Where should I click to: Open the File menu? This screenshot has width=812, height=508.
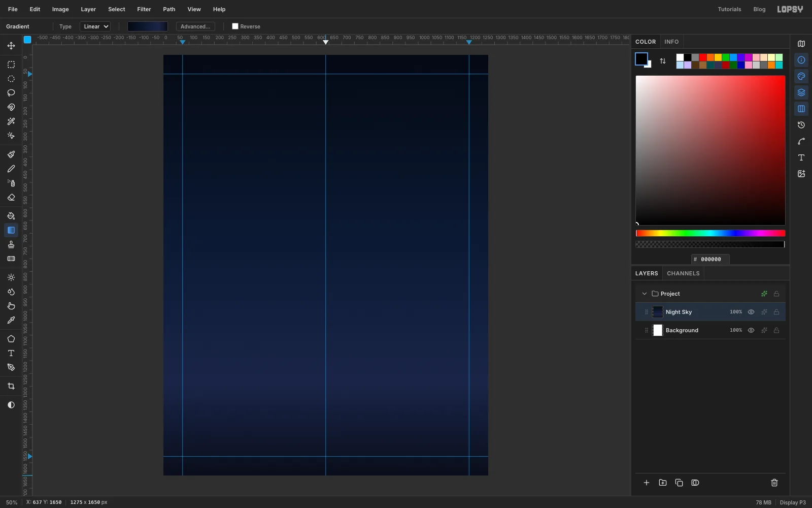pyautogui.click(x=13, y=9)
